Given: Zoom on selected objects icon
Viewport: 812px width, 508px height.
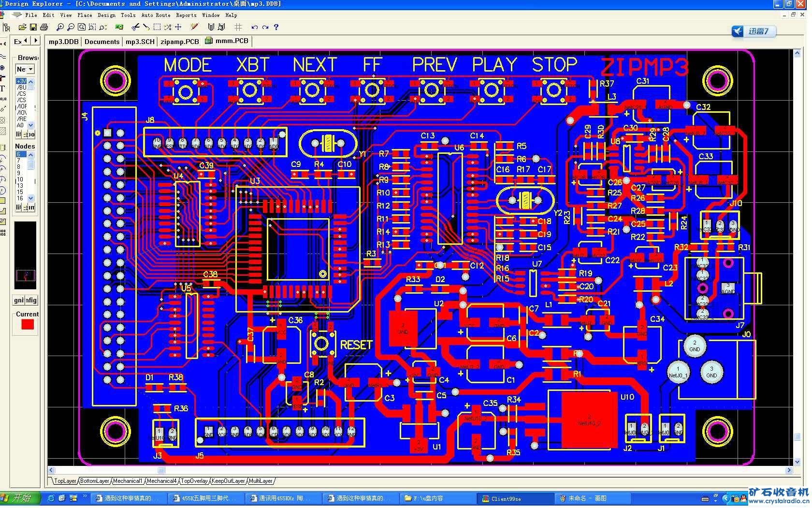Looking at the screenshot, I should click(x=102, y=28).
